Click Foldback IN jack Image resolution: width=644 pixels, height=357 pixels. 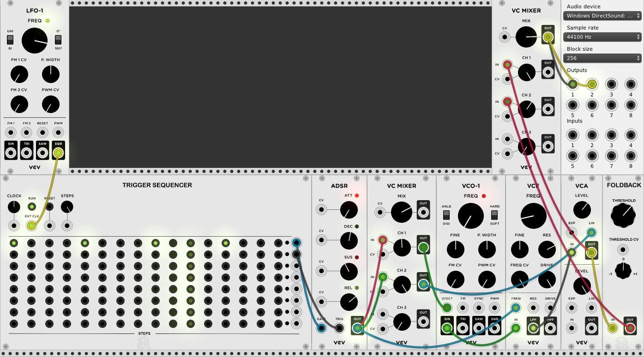[x=613, y=328]
